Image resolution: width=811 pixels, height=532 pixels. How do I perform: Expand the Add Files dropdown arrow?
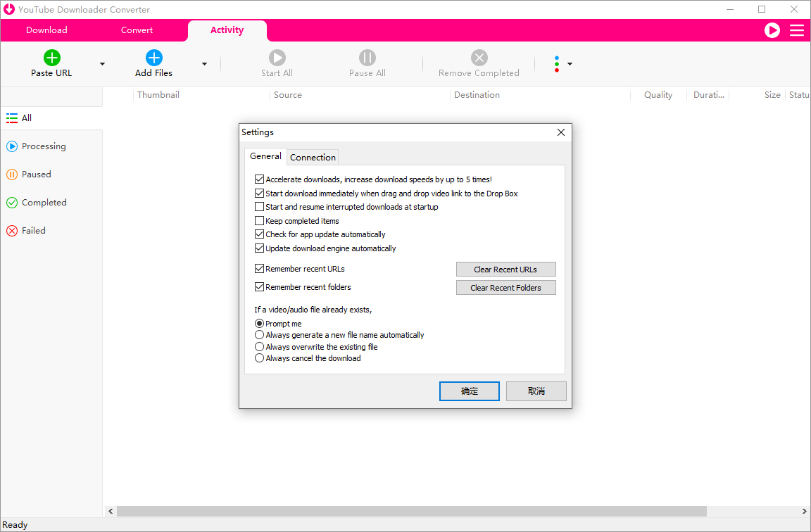[x=204, y=64]
